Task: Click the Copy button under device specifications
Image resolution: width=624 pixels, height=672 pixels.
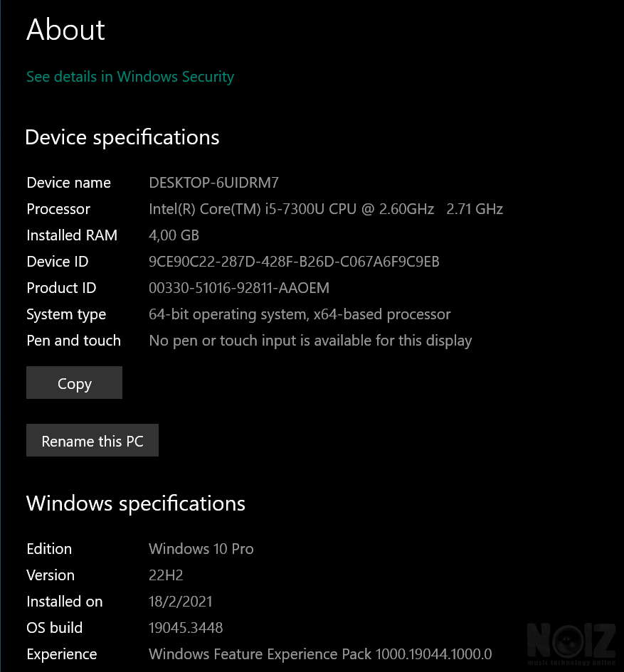Action: pos(74,383)
